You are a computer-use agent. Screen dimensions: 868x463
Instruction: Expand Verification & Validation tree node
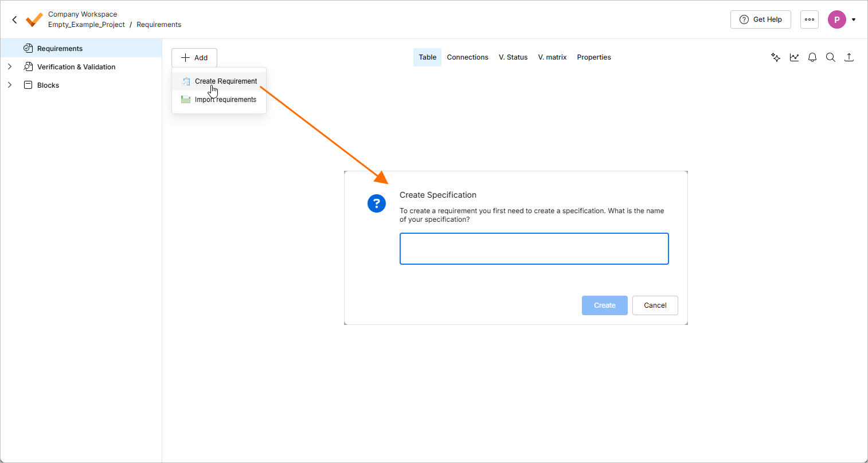click(10, 67)
